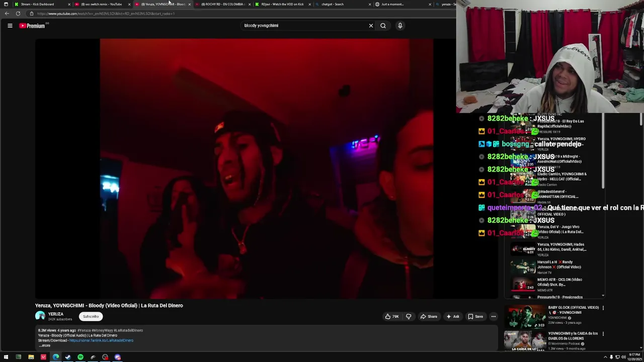Play Yeruza, Del V - Juego Vivo playlist item

pyautogui.click(x=553, y=231)
